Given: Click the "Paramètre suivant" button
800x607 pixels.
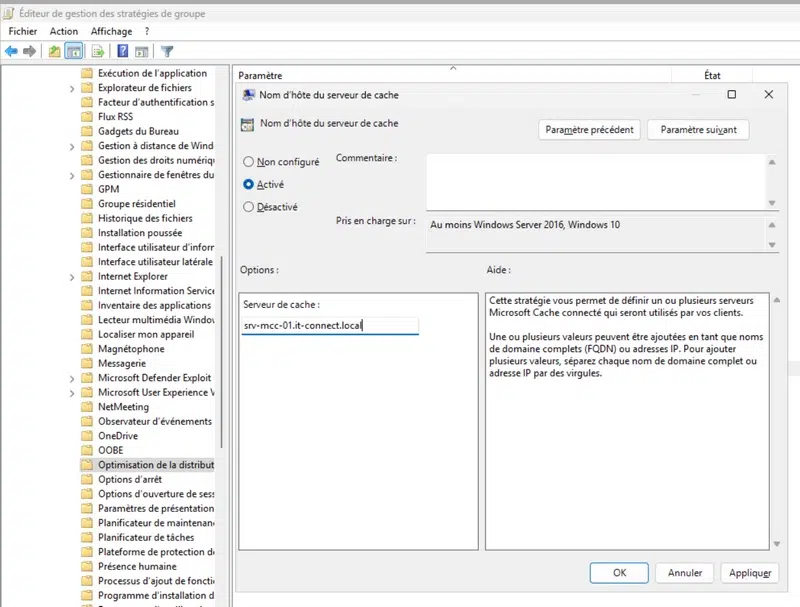Looking at the screenshot, I should click(698, 130).
